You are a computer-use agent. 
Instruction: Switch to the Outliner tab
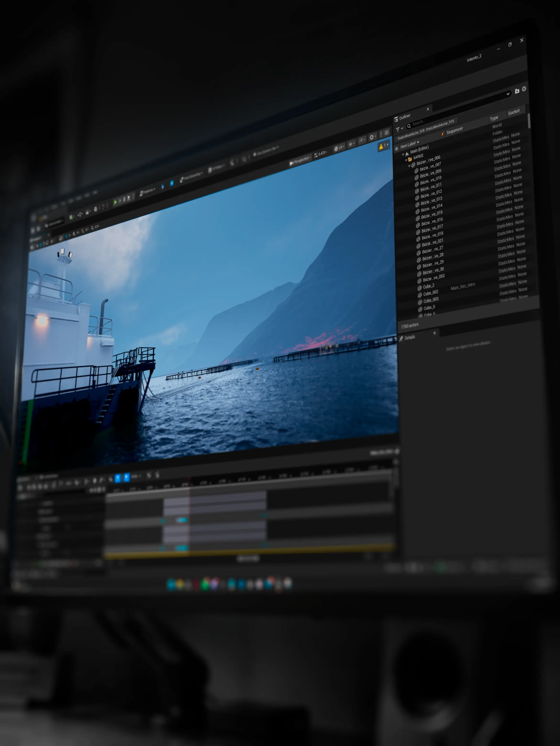[405, 117]
